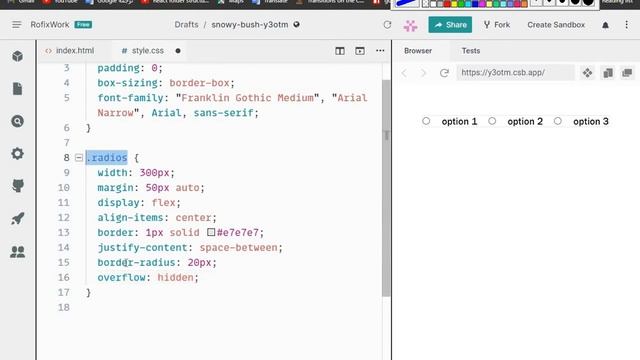Click the .radios selector on line 8

(107, 158)
